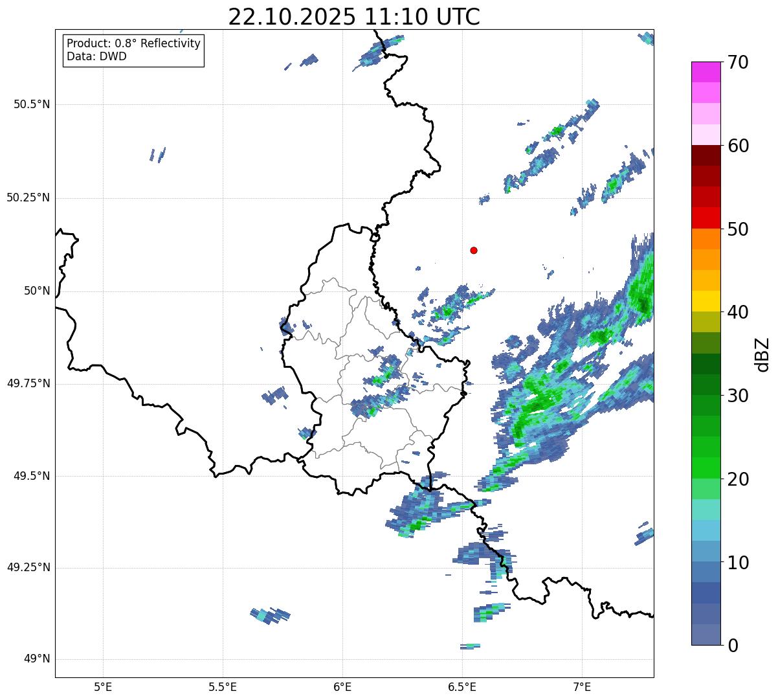Click the 6.5°E longitude label
Screen dimensions: 778x700
tap(462, 686)
